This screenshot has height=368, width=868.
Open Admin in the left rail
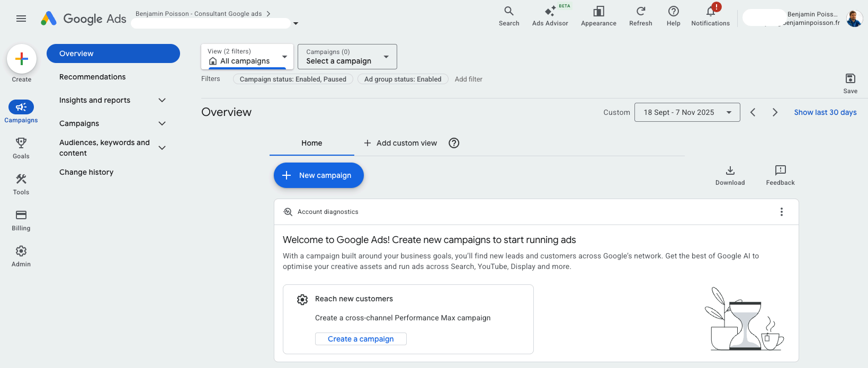pyautogui.click(x=21, y=256)
